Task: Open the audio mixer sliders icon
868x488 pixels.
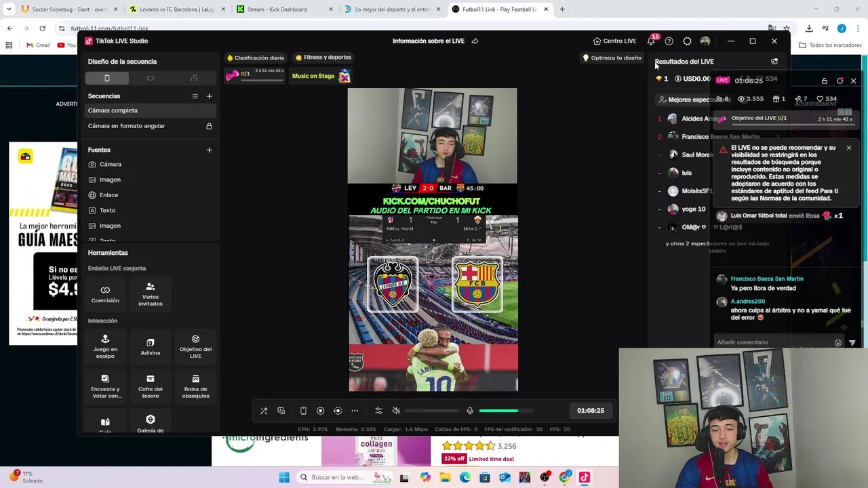Action: coord(378,411)
